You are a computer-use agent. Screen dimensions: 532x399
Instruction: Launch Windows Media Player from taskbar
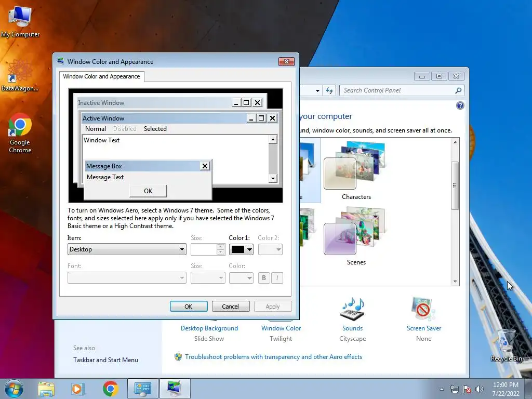pyautogui.click(x=77, y=389)
